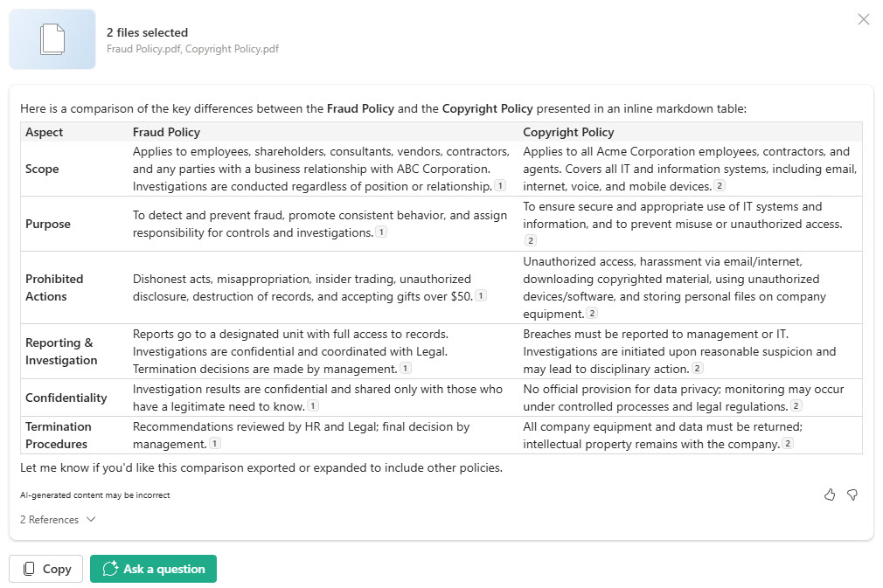883x588 pixels.
Task: Open citation 1 in Fraud Policy Scope row
Action: (x=500, y=186)
